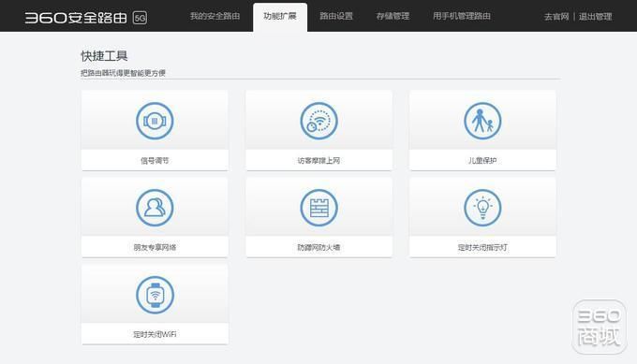This screenshot has width=637, height=364.
Task: Go to the 用手机管理路由 tab
Action: 462,16
